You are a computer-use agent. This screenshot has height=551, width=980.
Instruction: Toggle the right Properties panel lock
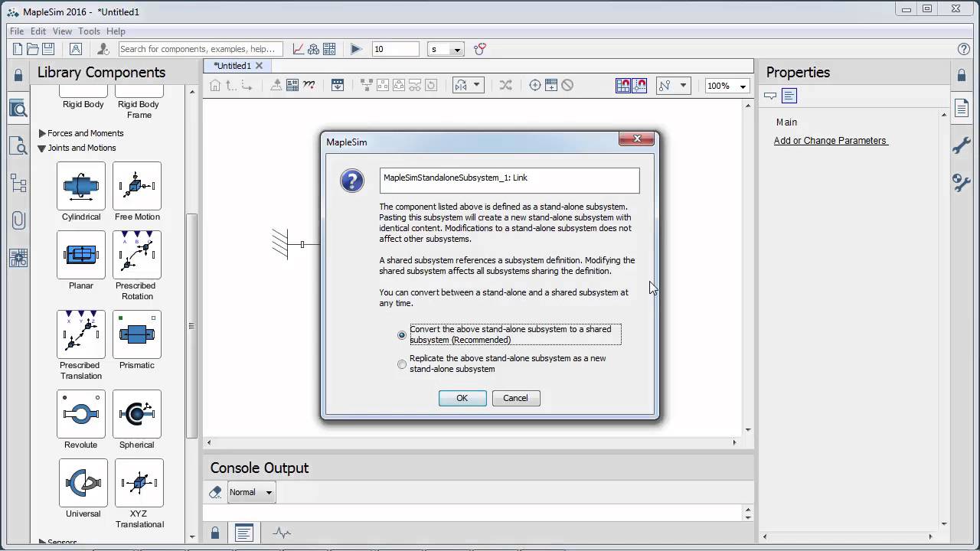[x=962, y=75]
